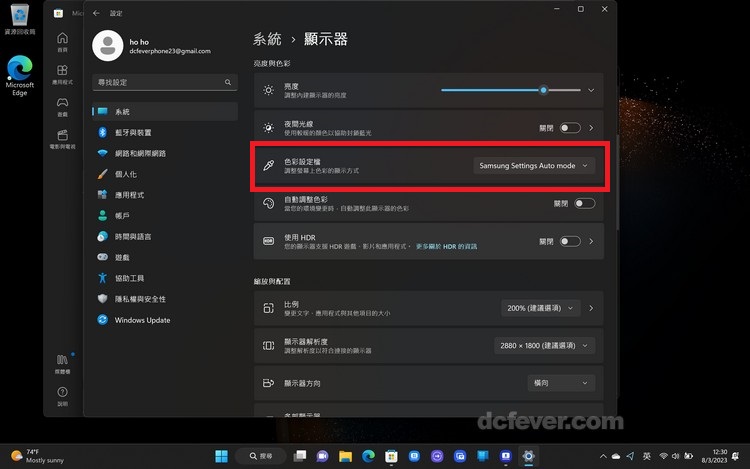Open the 更多關於 HDR 的資訊 link

click(x=446, y=247)
